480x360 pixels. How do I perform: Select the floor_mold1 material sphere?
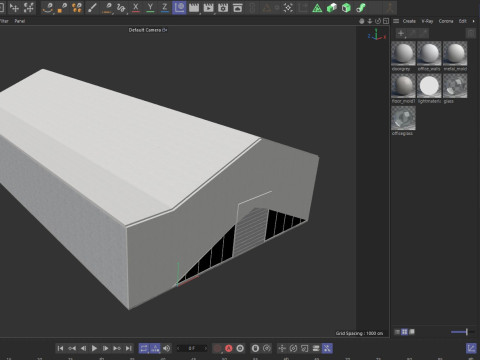[403, 86]
